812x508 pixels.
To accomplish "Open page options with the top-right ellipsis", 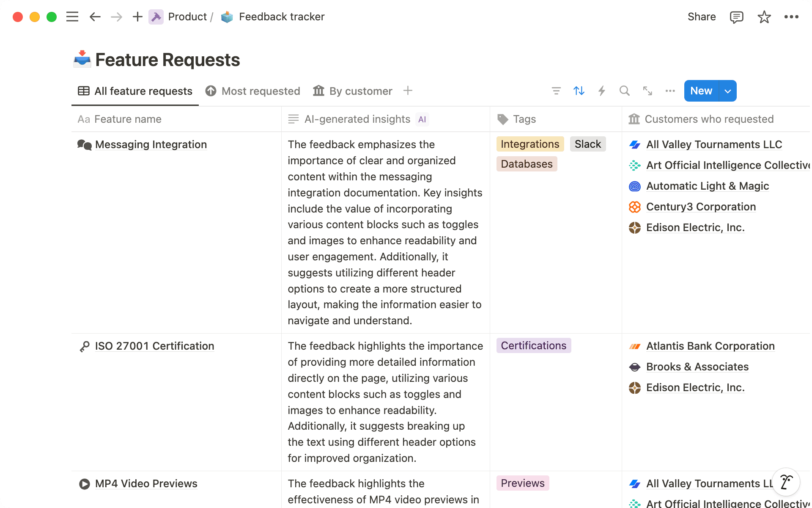I will click(x=792, y=17).
